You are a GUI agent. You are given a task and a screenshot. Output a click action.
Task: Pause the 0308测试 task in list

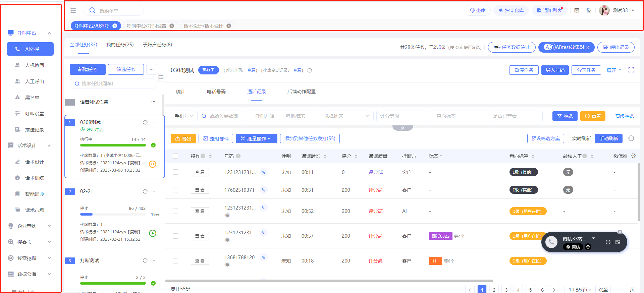tap(153, 164)
